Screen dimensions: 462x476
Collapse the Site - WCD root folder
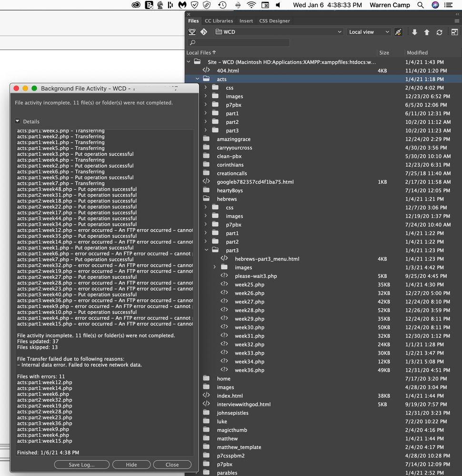[x=189, y=61]
